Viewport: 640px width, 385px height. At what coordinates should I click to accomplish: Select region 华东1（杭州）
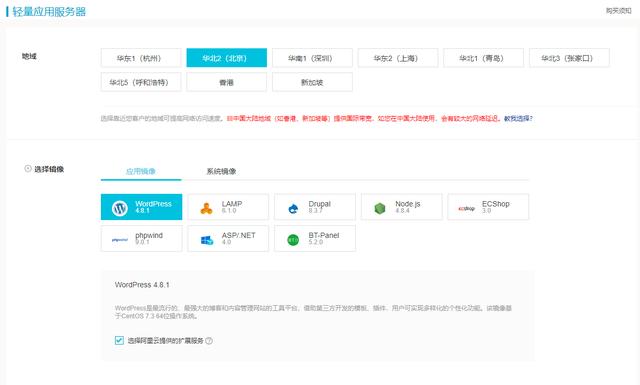pos(141,58)
